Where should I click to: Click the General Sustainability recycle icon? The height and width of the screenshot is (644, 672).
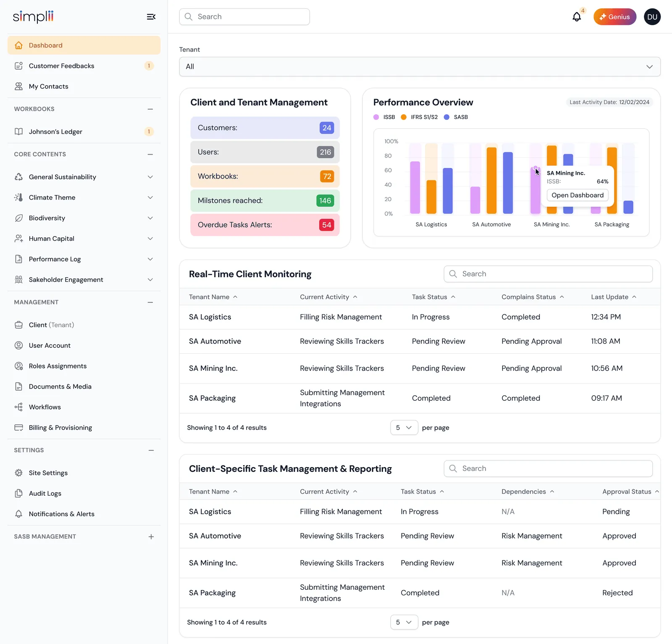click(18, 177)
